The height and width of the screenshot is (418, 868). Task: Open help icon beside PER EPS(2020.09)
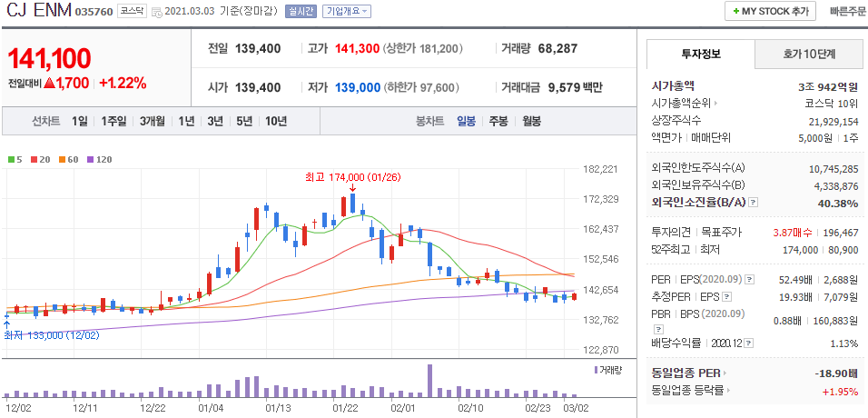749,279
